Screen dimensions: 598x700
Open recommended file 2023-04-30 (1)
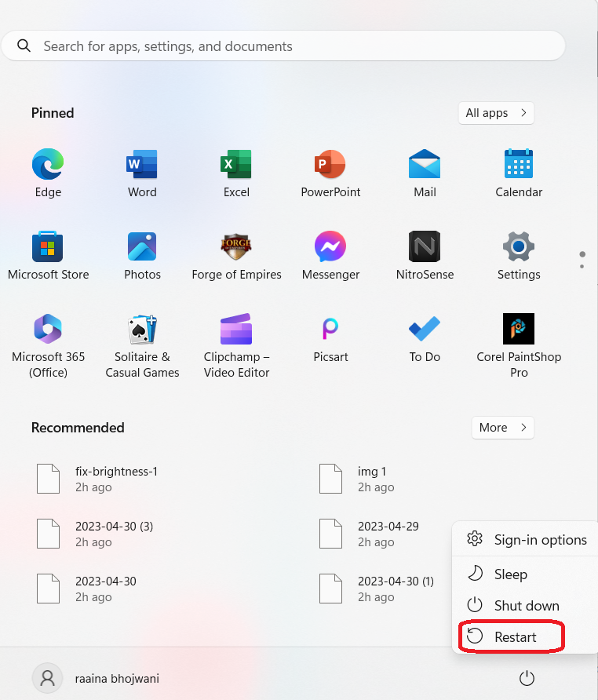point(377,589)
